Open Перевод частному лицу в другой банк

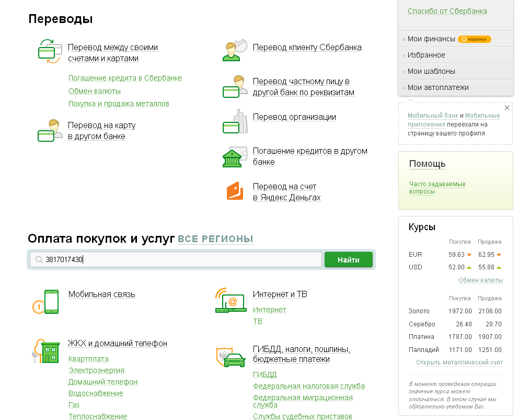pos(303,87)
